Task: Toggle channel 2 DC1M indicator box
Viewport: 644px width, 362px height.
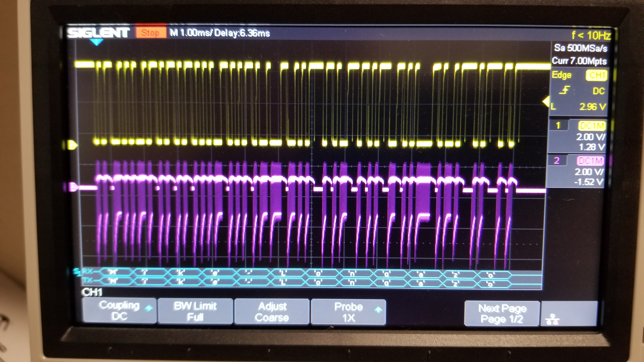Action: click(x=590, y=161)
